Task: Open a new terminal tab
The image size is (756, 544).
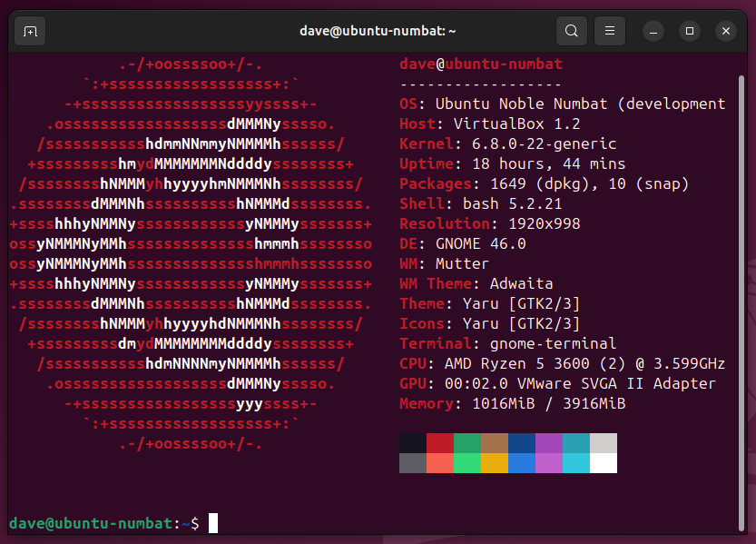Action: (x=30, y=32)
